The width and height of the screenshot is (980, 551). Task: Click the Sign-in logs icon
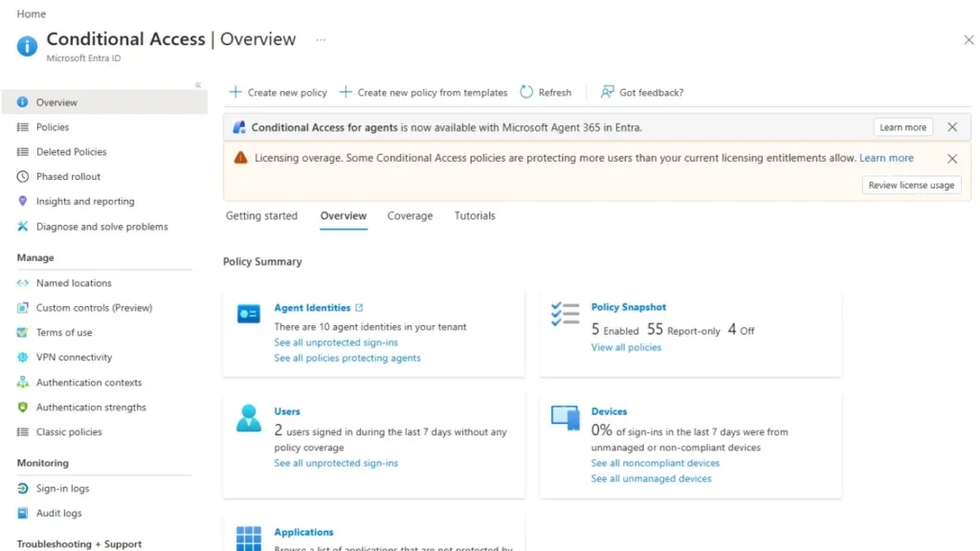(23, 488)
